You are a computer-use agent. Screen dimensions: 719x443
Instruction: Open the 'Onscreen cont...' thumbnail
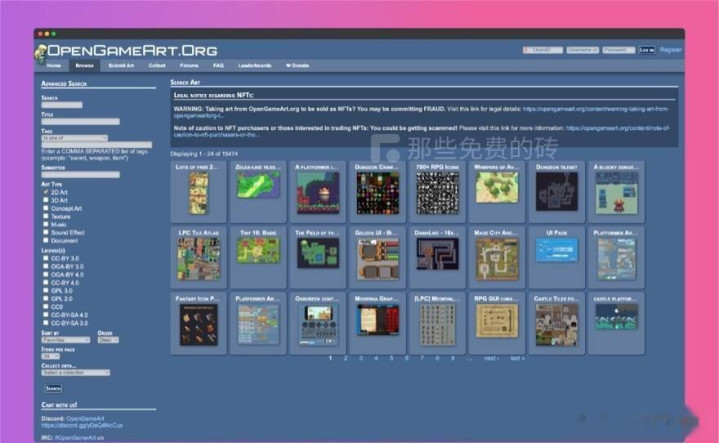[318, 323]
